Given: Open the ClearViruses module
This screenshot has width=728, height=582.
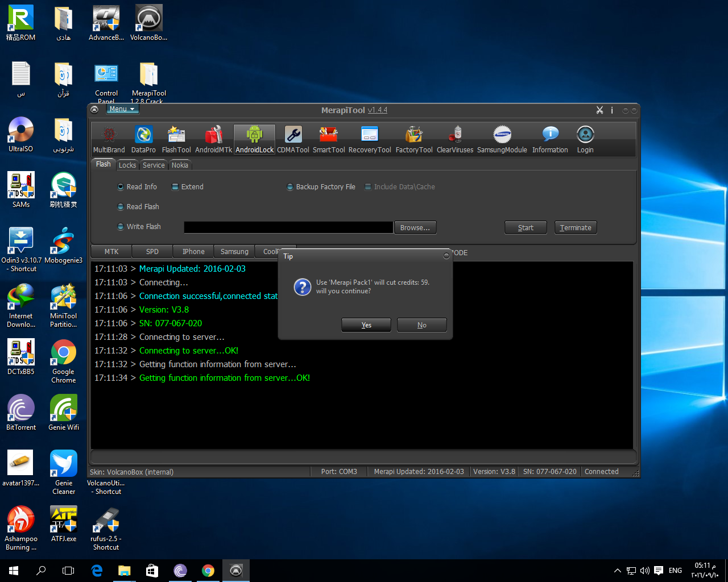Looking at the screenshot, I should click(455, 140).
